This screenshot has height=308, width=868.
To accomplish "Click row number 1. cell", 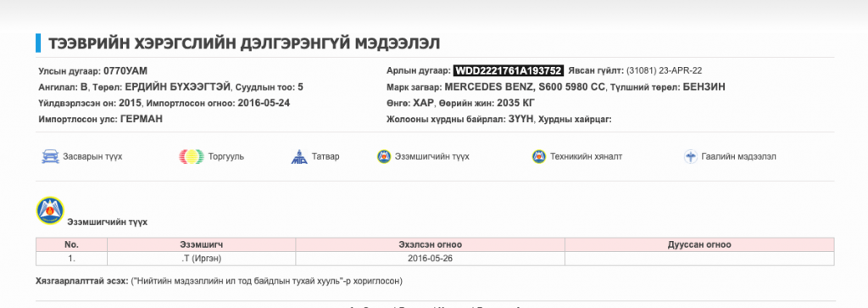I will (71, 258).
